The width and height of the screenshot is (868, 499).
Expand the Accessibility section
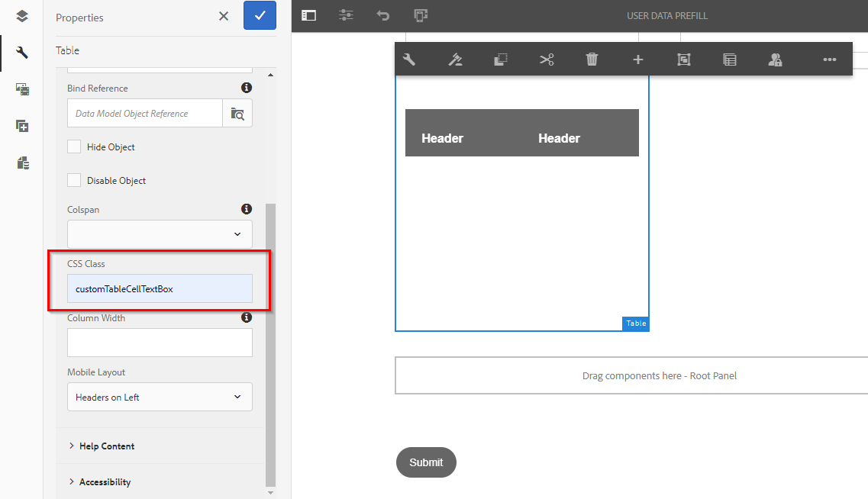(x=106, y=481)
